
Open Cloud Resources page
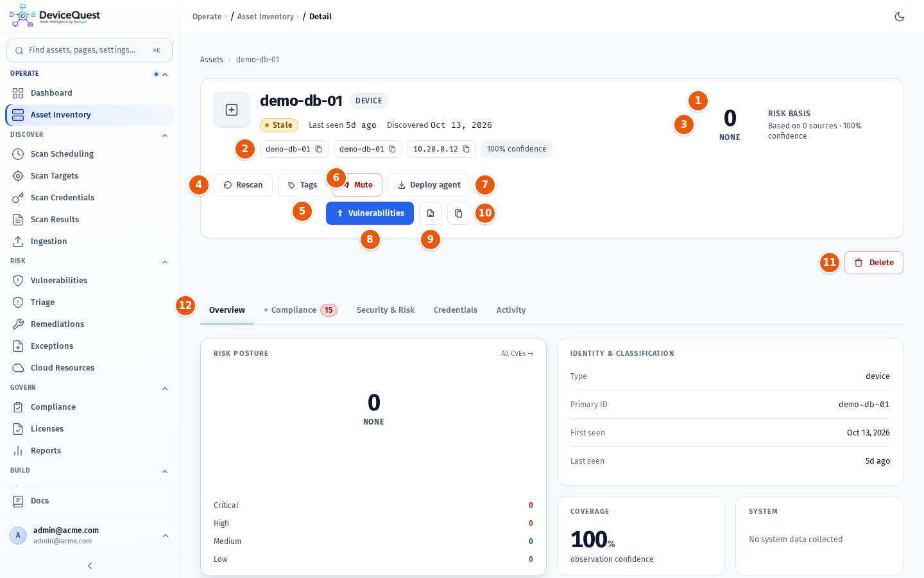(89, 368)
